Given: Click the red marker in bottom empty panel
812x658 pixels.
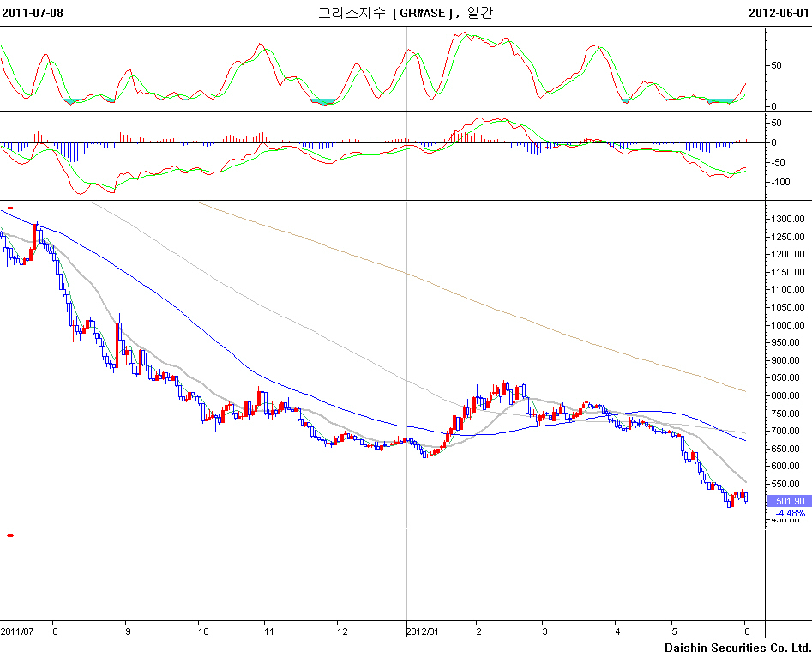Looking at the screenshot, I should 10,535.
